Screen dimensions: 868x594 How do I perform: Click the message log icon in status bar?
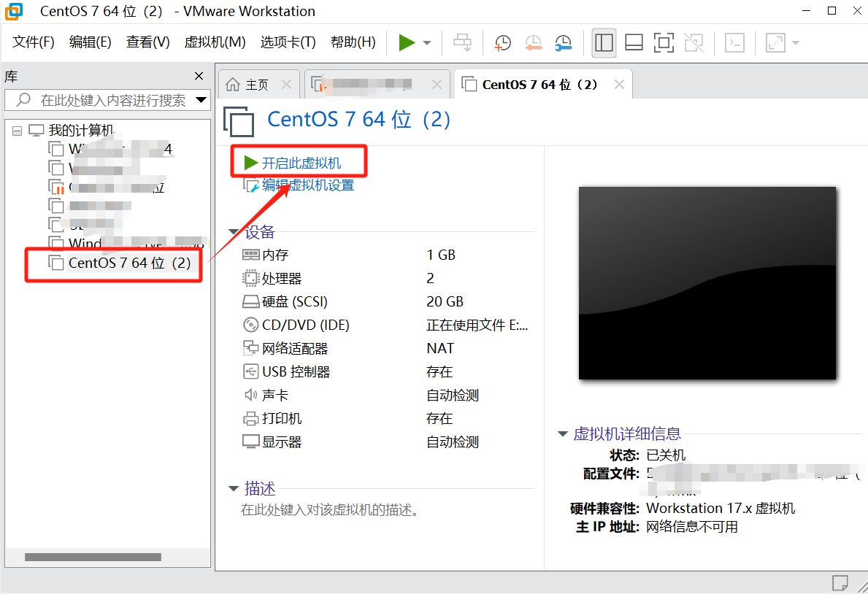click(840, 583)
